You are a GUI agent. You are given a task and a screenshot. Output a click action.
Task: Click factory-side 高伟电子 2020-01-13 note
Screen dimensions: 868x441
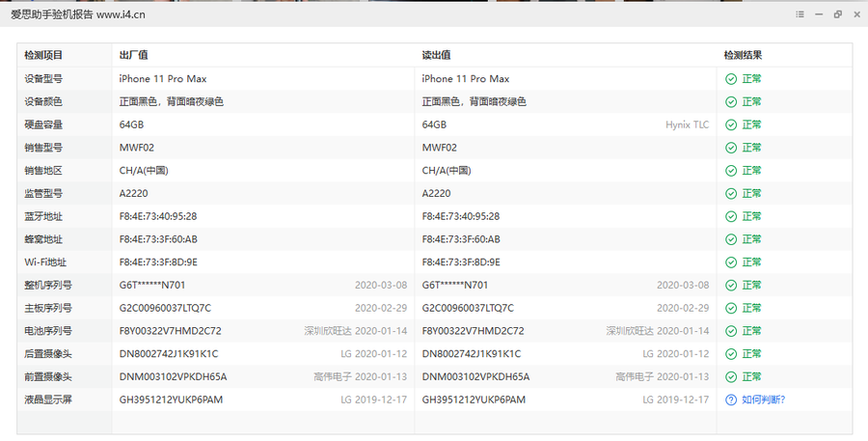coord(361,376)
